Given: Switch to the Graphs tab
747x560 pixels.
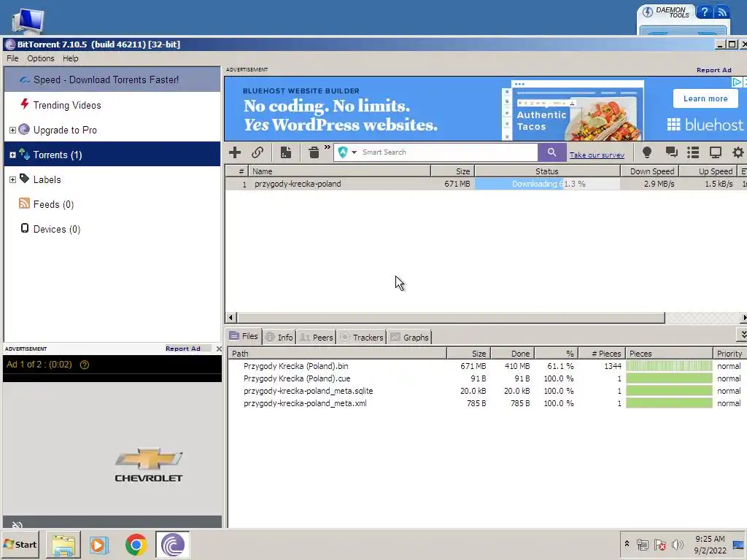Looking at the screenshot, I should pyautogui.click(x=410, y=337).
